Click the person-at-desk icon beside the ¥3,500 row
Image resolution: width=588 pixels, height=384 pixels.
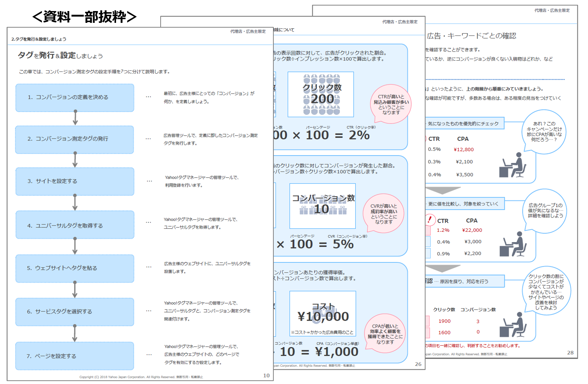(x=512, y=165)
